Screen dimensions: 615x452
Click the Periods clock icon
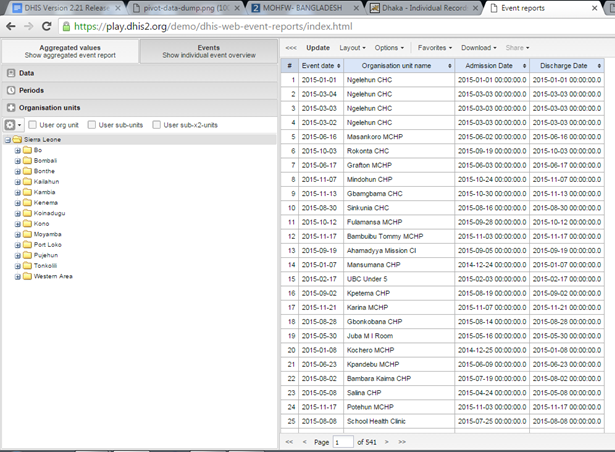pos(10,90)
